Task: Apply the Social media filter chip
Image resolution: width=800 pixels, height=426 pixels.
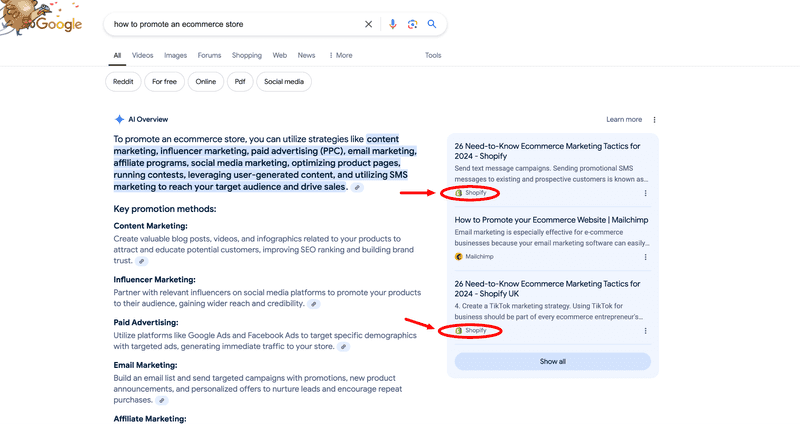Action: click(x=284, y=82)
